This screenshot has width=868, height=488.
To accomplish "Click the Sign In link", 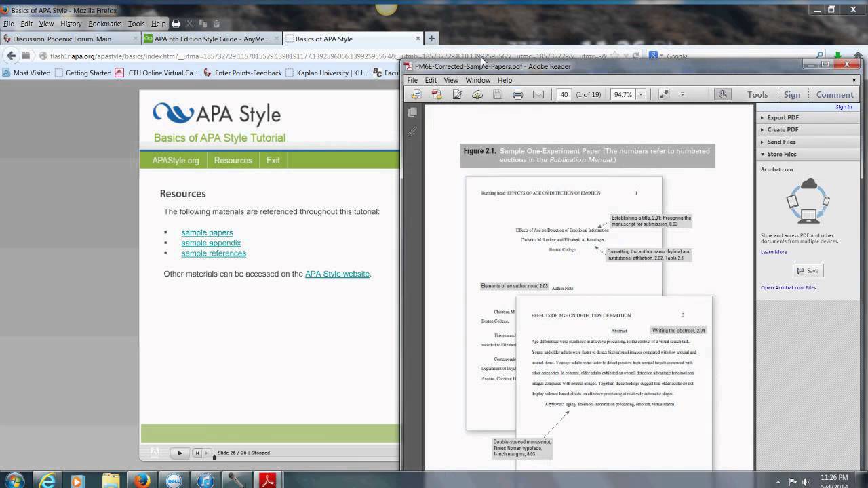I will pos(844,107).
